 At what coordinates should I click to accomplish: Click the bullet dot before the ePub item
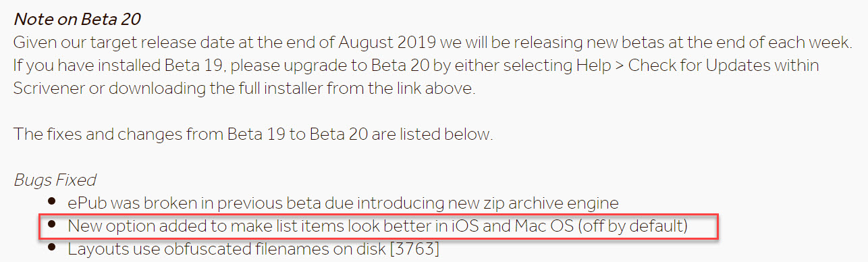tap(52, 203)
